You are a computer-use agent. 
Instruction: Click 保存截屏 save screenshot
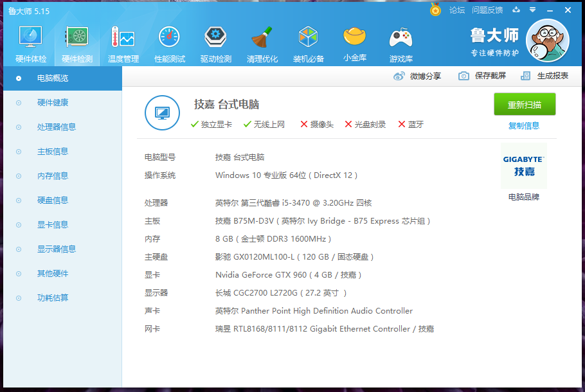pyautogui.click(x=482, y=76)
